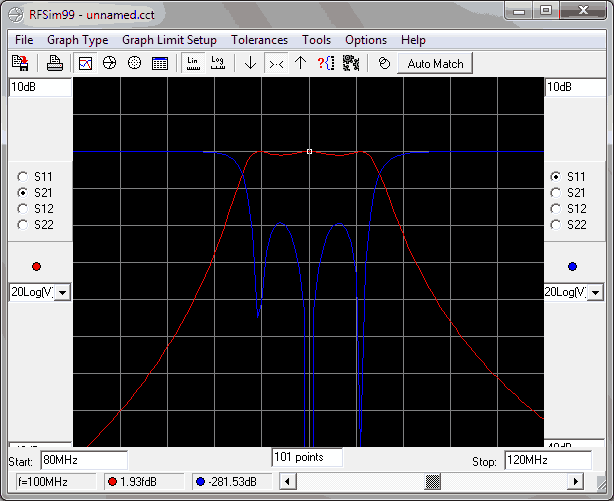Click the save data to file icon

20,63
